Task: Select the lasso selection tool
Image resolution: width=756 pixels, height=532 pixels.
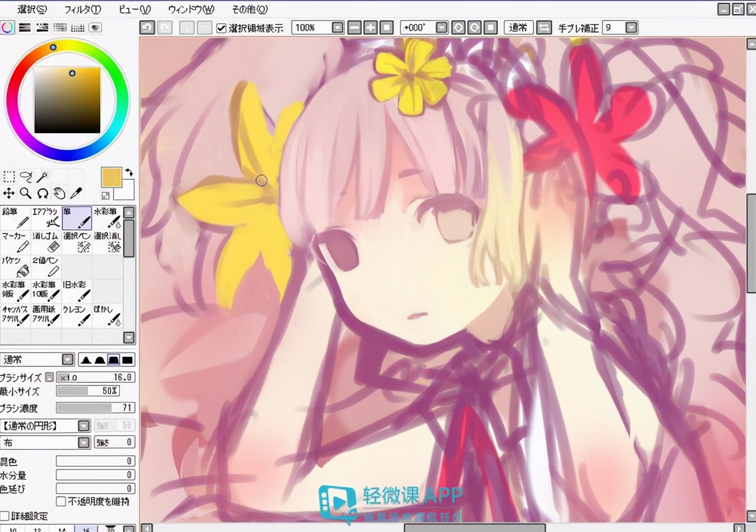Action: tap(26, 176)
